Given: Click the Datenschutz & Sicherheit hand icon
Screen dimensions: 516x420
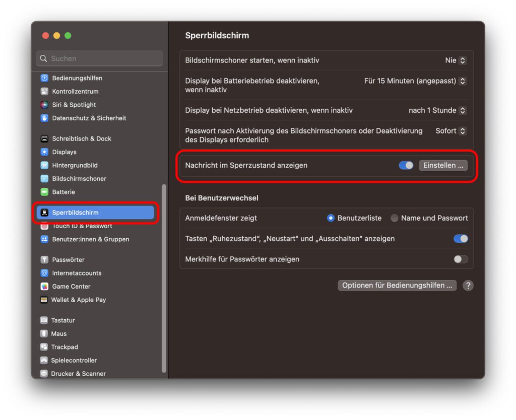Looking at the screenshot, I should point(44,118).
